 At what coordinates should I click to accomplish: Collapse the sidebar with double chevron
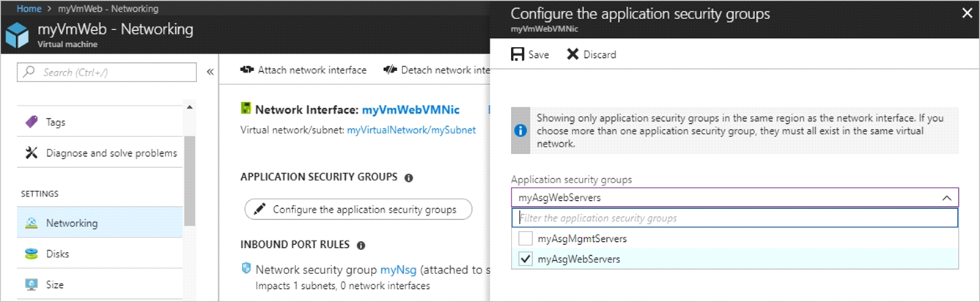pos(210,72)
